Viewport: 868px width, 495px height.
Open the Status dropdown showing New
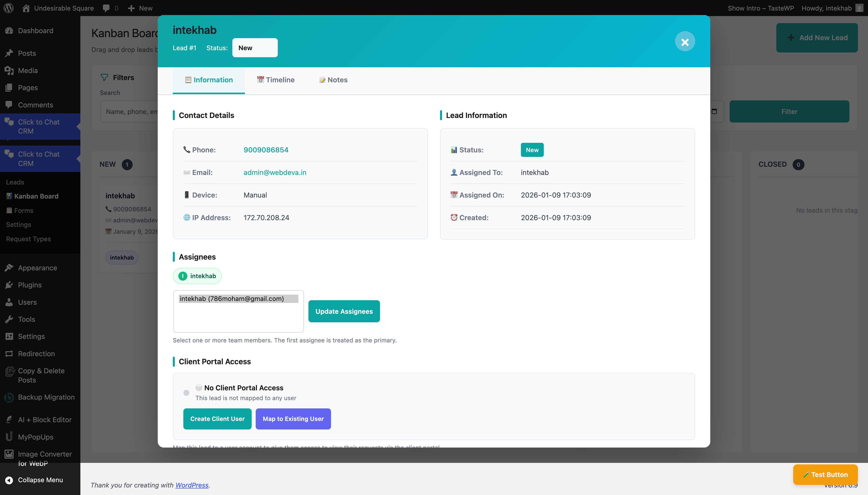click(x=255, y=48)
